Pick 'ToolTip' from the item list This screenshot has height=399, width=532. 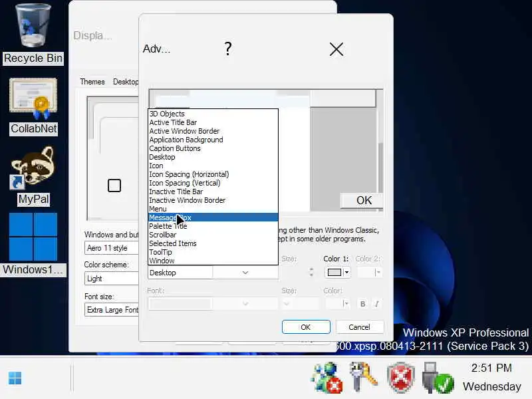[213, 252]
